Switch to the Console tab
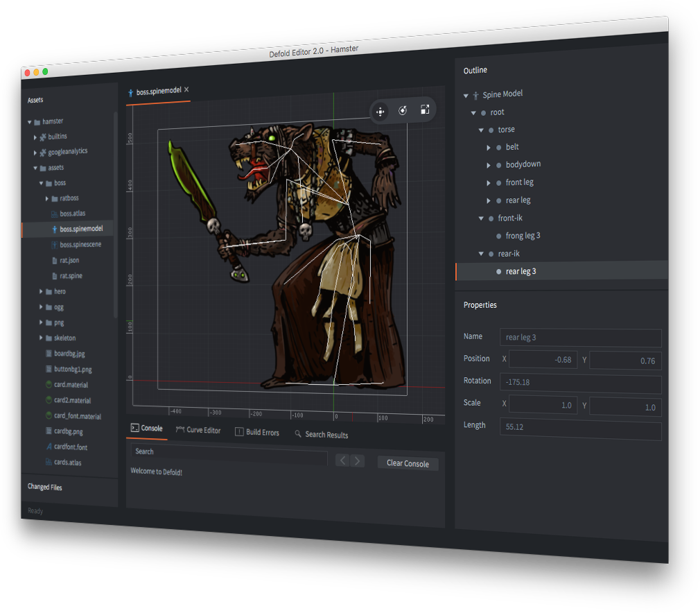Viewport: 700px width, 613px height. point(147,428)
